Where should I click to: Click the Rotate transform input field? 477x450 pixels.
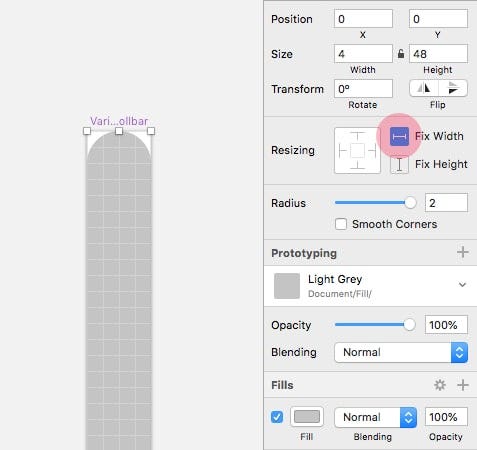click(363, 89)
